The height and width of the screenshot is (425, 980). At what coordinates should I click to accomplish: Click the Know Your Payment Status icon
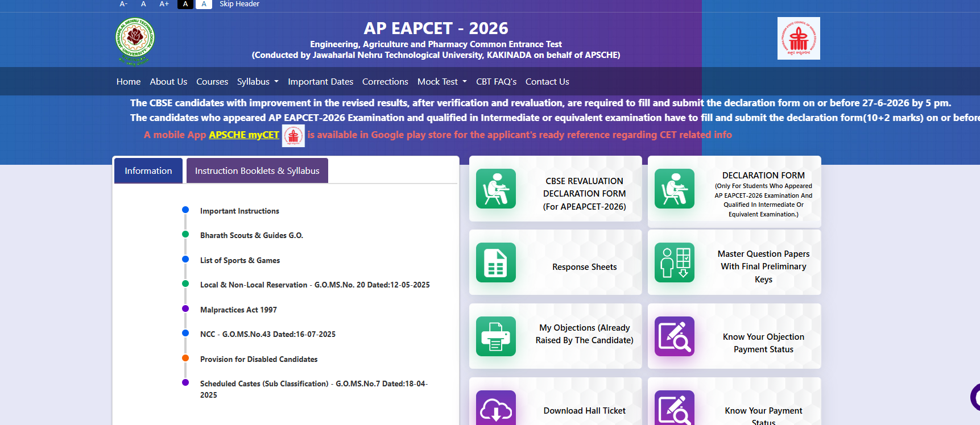(675, 408)
